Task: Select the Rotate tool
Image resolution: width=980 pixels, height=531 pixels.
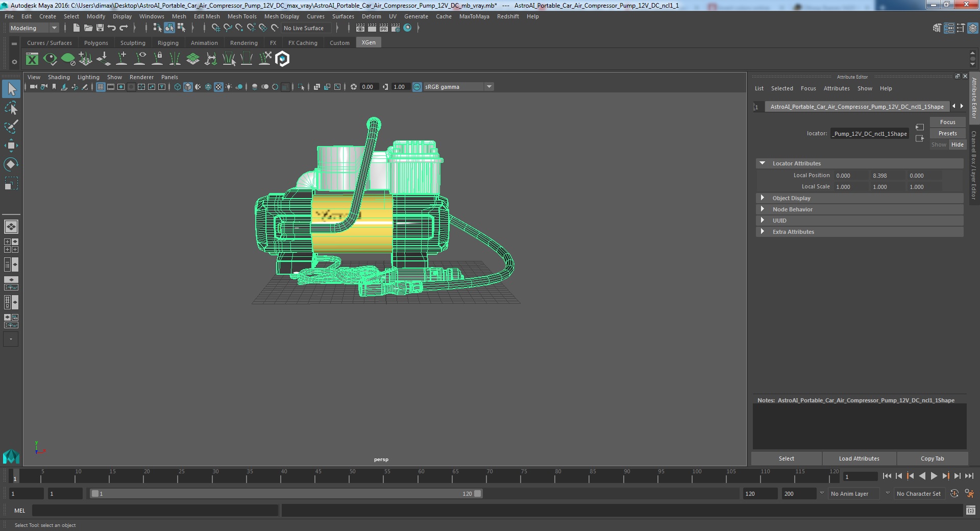Action: pos(11,164)
